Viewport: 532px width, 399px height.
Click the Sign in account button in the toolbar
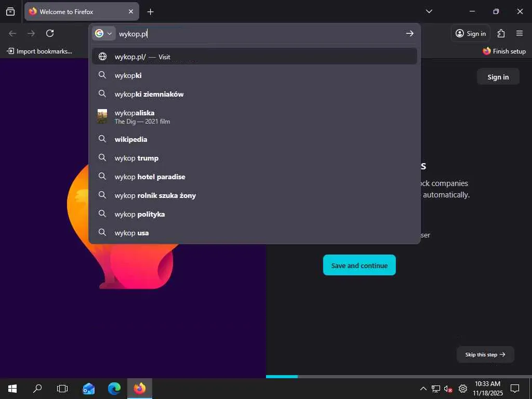tap(471, 33)
